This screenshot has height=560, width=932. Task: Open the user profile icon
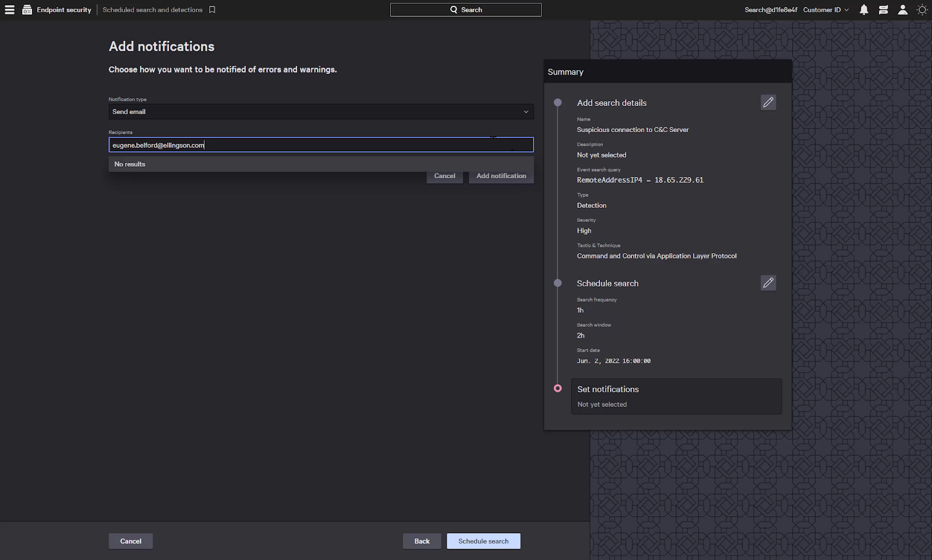(x=902, y=10)
